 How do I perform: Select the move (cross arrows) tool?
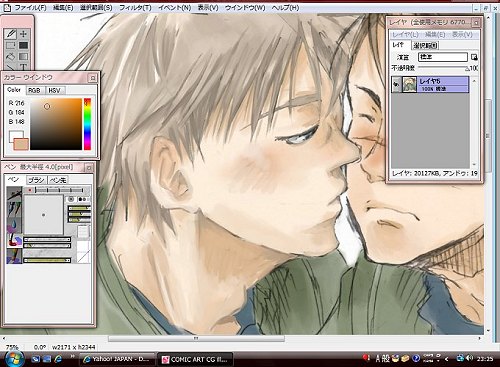click(x=23, y=34)
